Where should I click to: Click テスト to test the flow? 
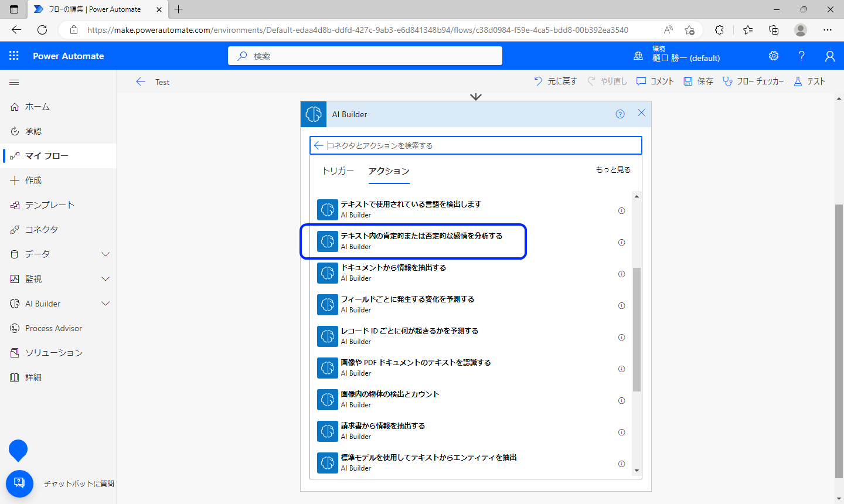tap(809, 81)
